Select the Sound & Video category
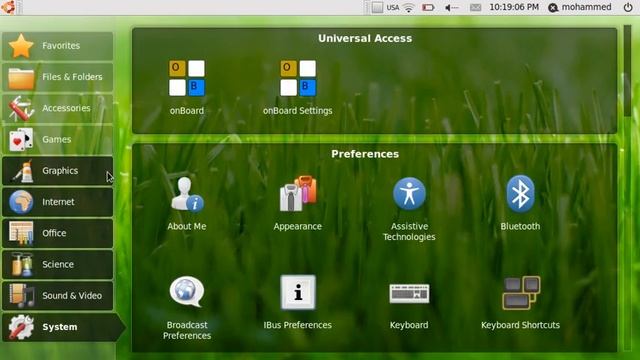640x360 pixels. coord(58,296)
